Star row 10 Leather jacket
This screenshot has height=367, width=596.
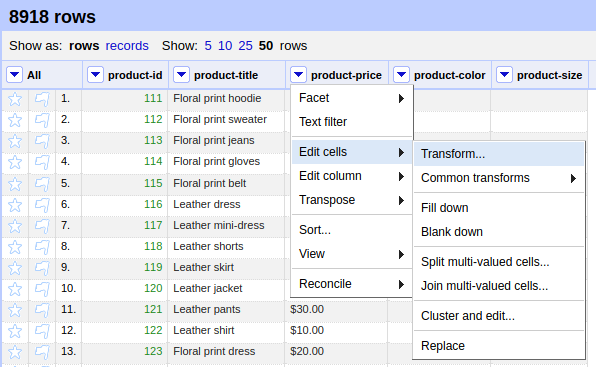pyautogui.click(x=15, y=289)
